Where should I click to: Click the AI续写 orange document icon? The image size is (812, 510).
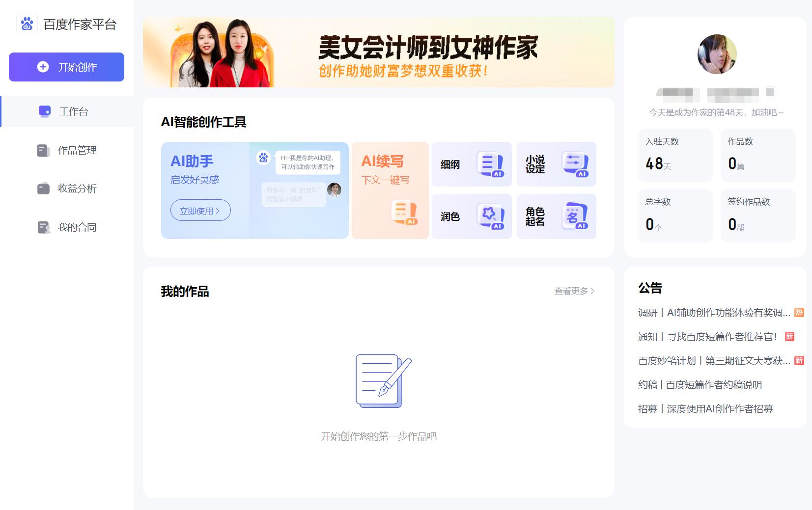404,213
